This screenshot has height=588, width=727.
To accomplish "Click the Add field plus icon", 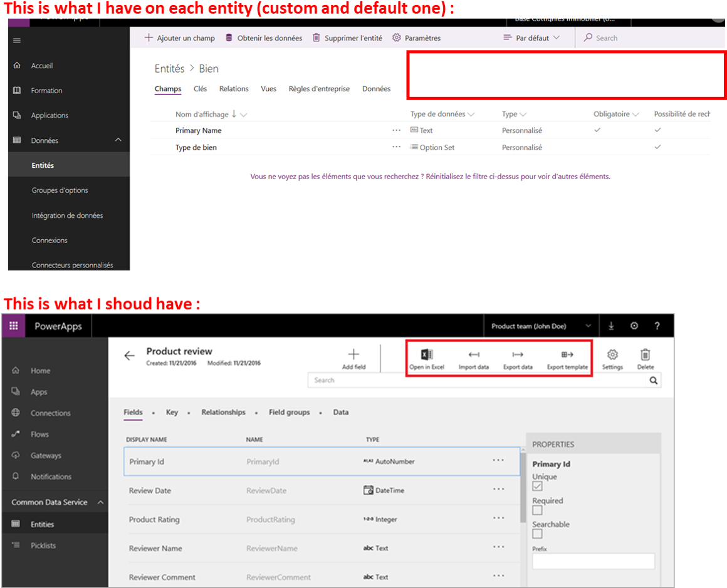I will (353, 355).
